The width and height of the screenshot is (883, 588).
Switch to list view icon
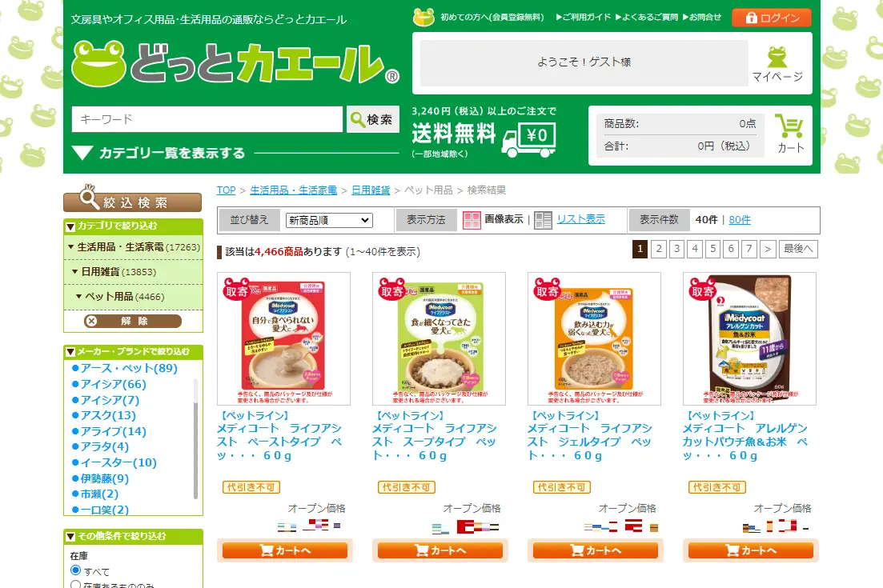tap(543, 220)
